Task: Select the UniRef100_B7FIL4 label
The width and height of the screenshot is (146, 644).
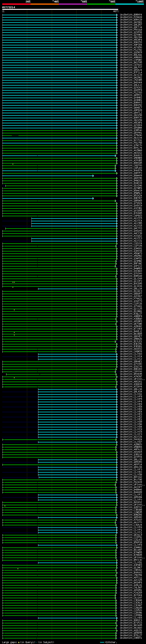Action: (131, 72)
